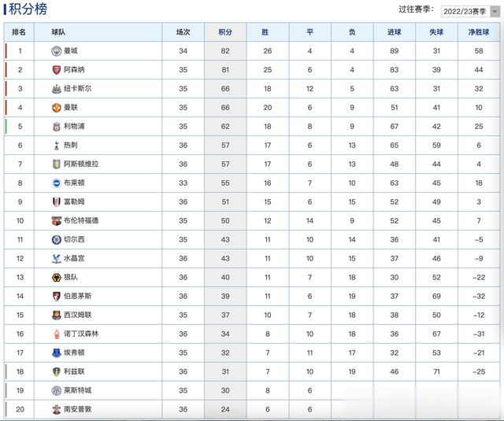The image size is (504, 421).
Task: Click the 诺丁汉森林 team name
Action: (x=81, y=334)
